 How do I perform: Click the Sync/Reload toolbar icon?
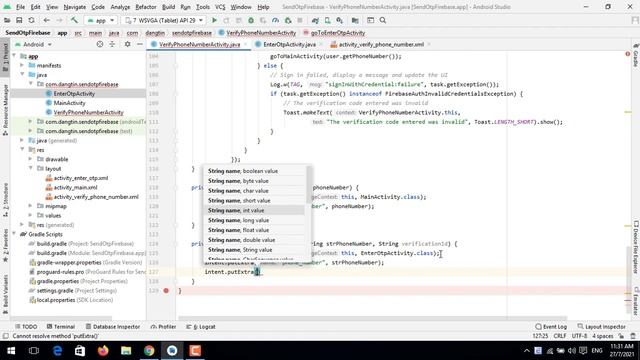31,20
